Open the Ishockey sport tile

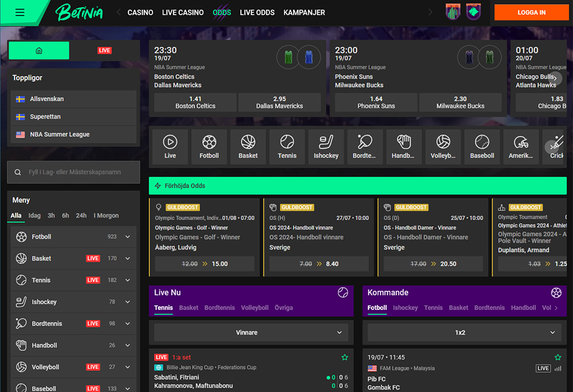pyautogui.click(x=326, y=147)
